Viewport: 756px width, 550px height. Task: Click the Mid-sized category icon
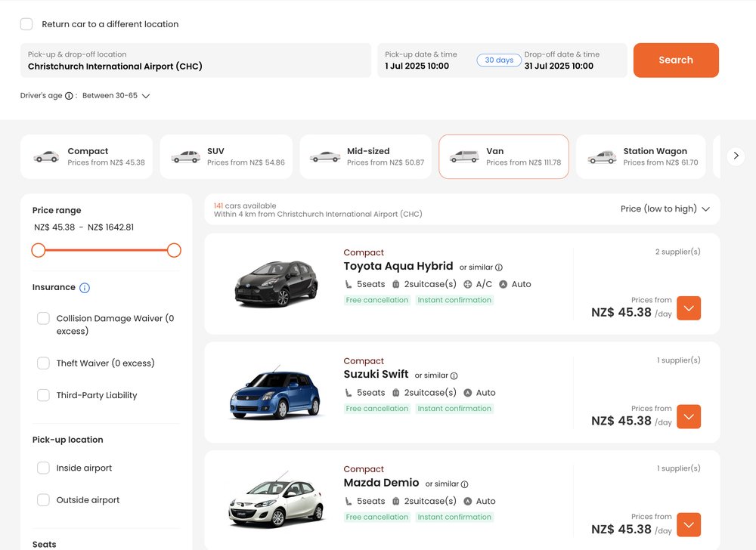coord(324,156)
